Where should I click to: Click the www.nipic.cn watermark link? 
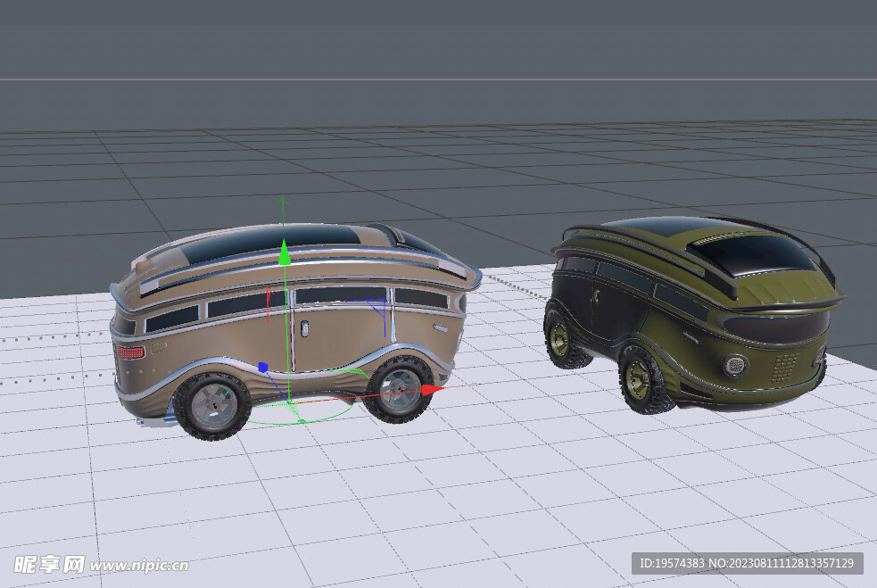pos(138,565)
